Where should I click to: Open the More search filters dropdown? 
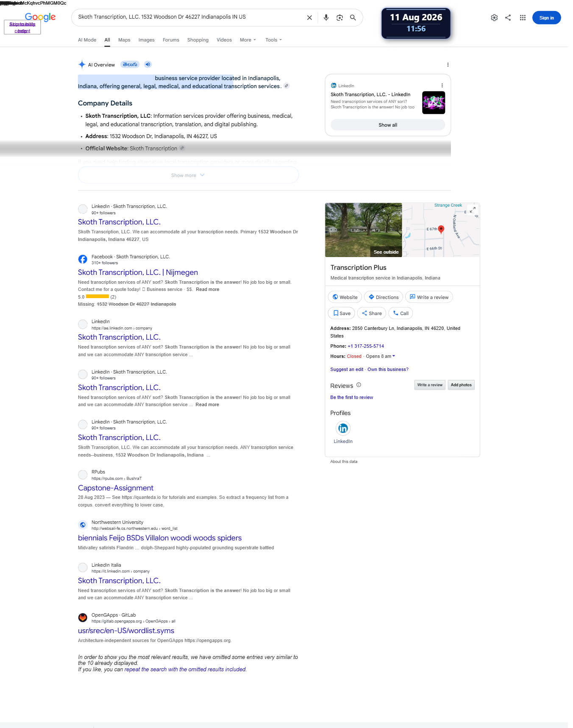pos(248,40)
